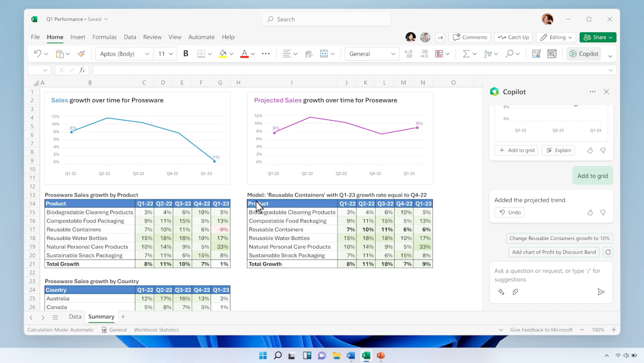The height and width of the screenshot is (363, 644).
Task: Click the Borders icon
Action: (x=201, y=54)
